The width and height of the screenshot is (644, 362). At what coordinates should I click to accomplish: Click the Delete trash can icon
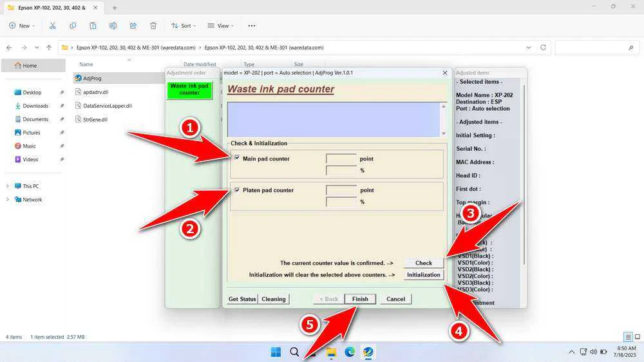153,26
